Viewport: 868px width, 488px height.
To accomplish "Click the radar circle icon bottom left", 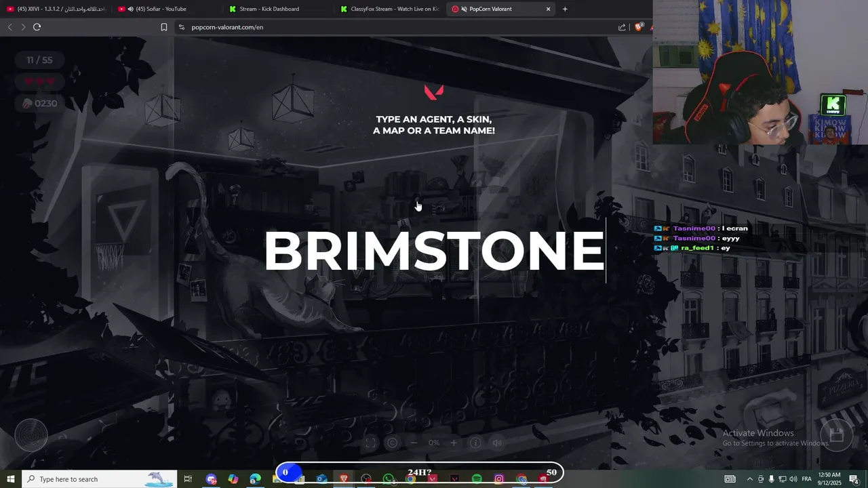I will coord(31,435).
